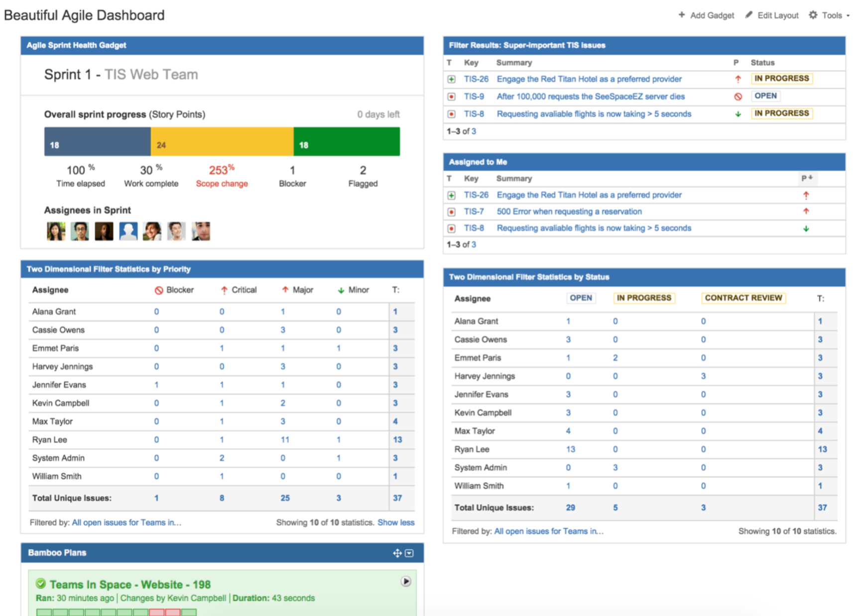This screenshot has height=616, width=862.
Task: Click the first assignee avatar in the sprint
Action: pos(56,231)
